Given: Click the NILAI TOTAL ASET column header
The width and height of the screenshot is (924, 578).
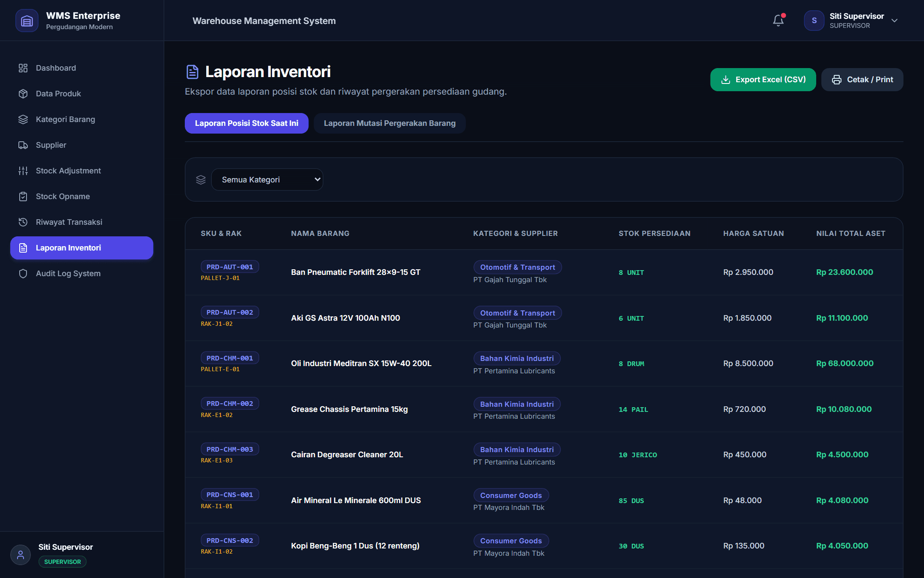Looking at the screenshot, I should pyautogui.click(x=850, y=233).
